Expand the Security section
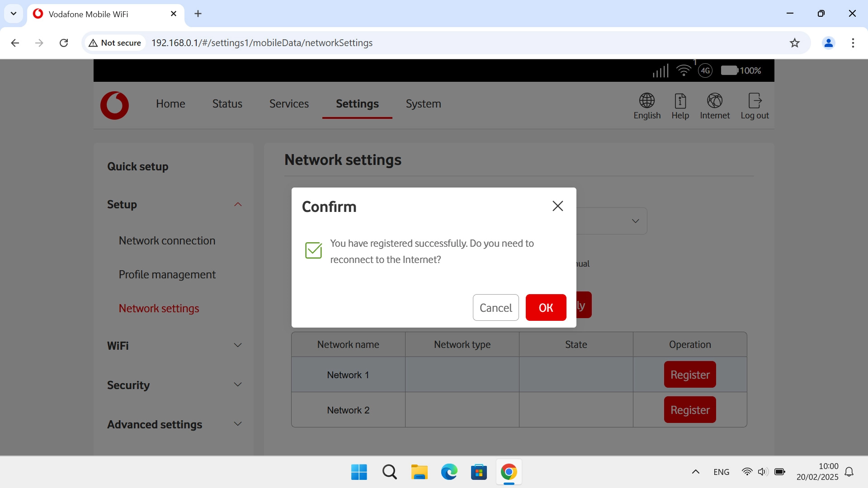Viewport: 868px width, 488px height. pyautogui.click(x=238, y=385)
